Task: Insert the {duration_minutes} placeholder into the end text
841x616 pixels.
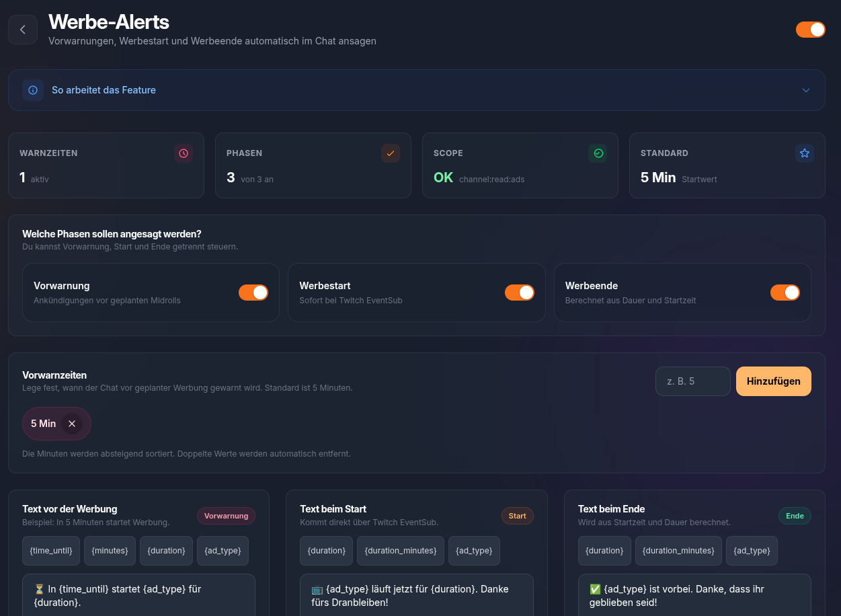Action: (x=678, y=550)
